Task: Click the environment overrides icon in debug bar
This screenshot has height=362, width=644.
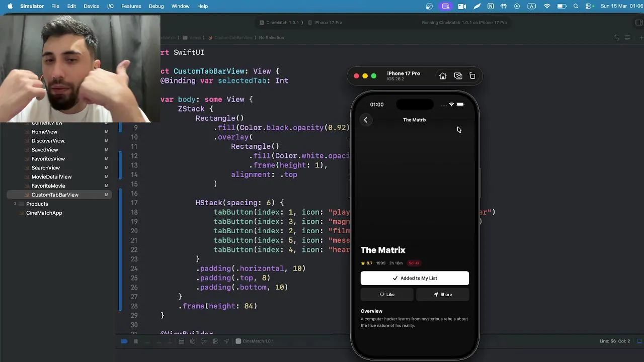Action: point(215,341)
